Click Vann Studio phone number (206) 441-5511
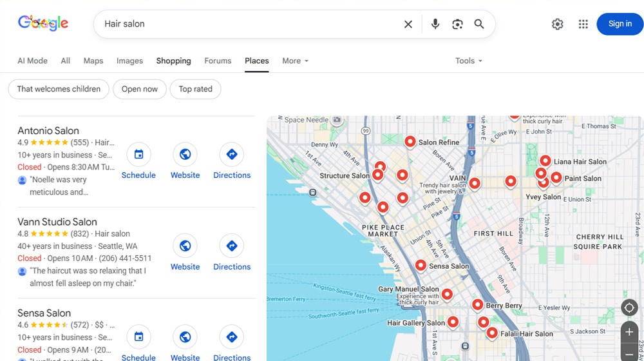Screen dimensions: 644x361 click(x=125, y=259)
